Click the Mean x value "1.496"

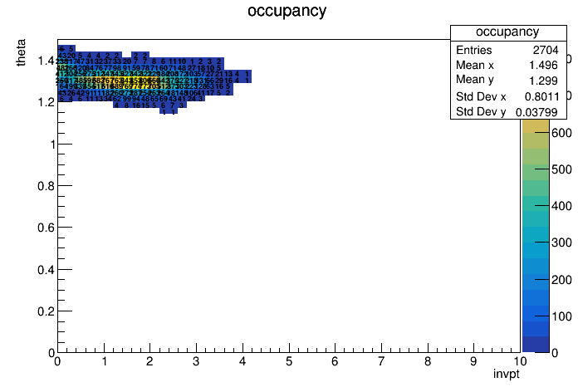[x=543, y=66]
